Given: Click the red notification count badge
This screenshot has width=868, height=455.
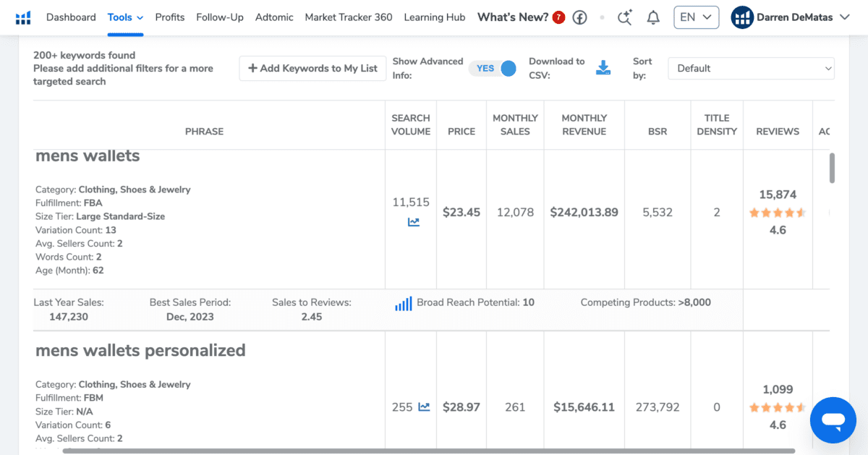Looking at the screenshot, I should pyautogui.click(x=558, y=17).
